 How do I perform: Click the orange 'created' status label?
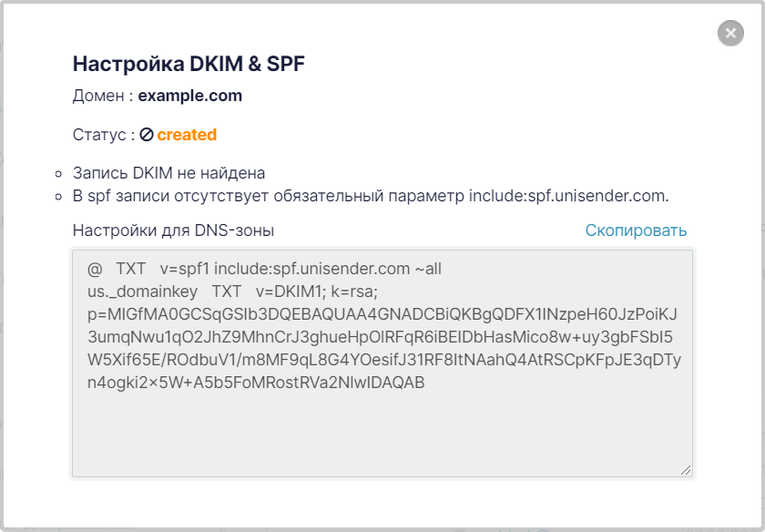(187, 134)
